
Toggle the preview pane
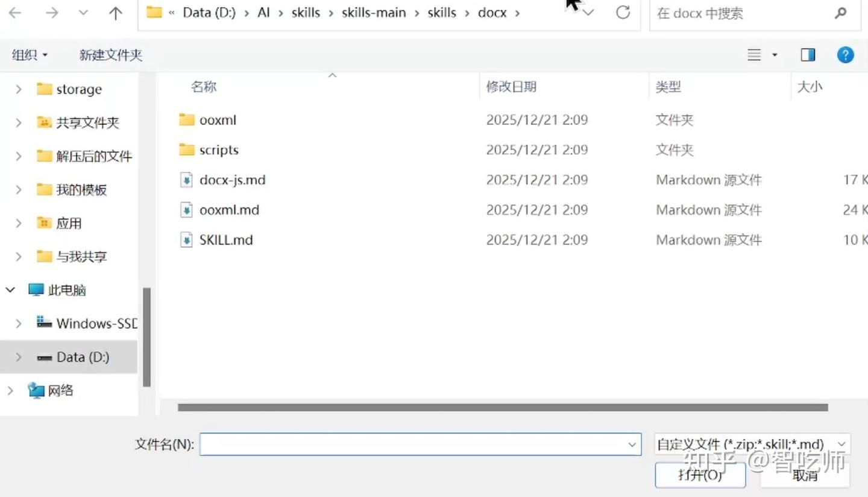click(808, 55)
